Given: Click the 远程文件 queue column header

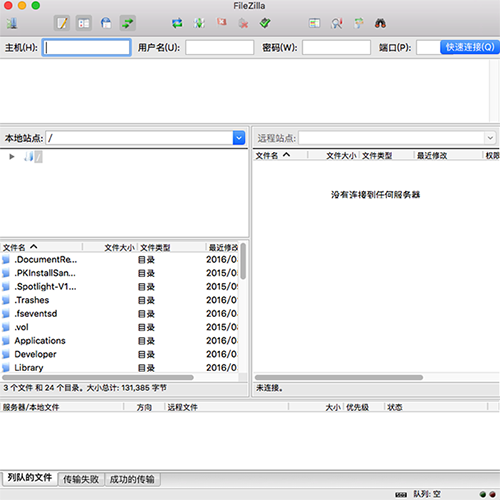Looking at the screenshot, I should point(227,407).
